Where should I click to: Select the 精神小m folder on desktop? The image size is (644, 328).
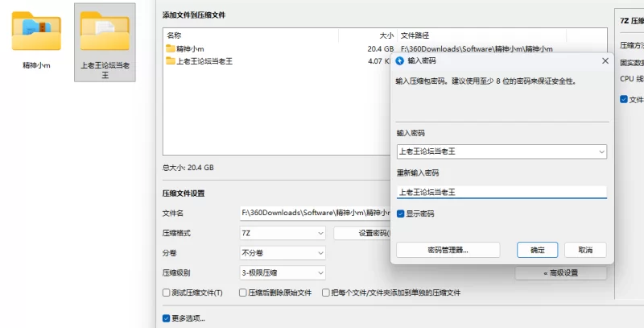click(36, 39)
